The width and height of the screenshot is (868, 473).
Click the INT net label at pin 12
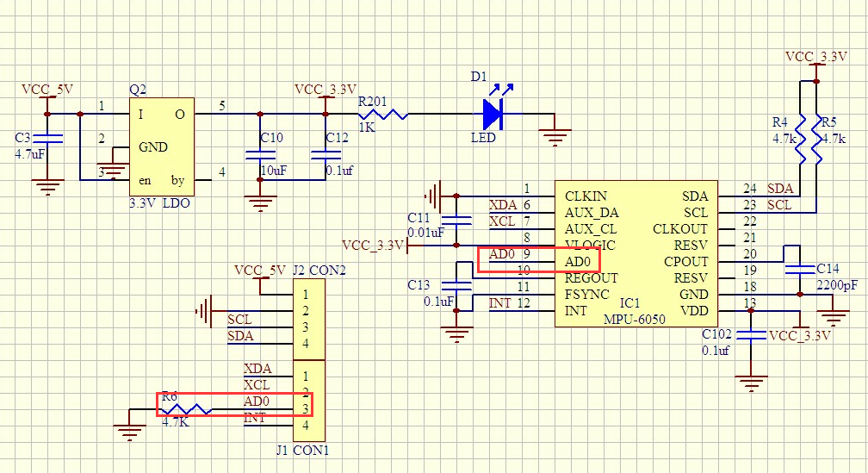point(499,303)
